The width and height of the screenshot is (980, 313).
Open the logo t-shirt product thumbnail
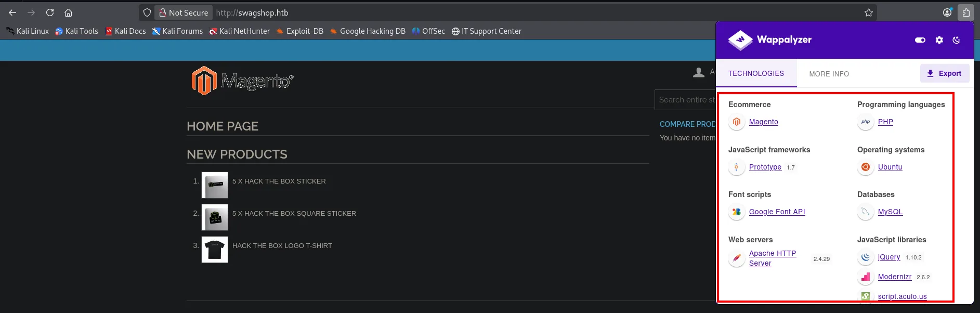[x=215, y=250]
